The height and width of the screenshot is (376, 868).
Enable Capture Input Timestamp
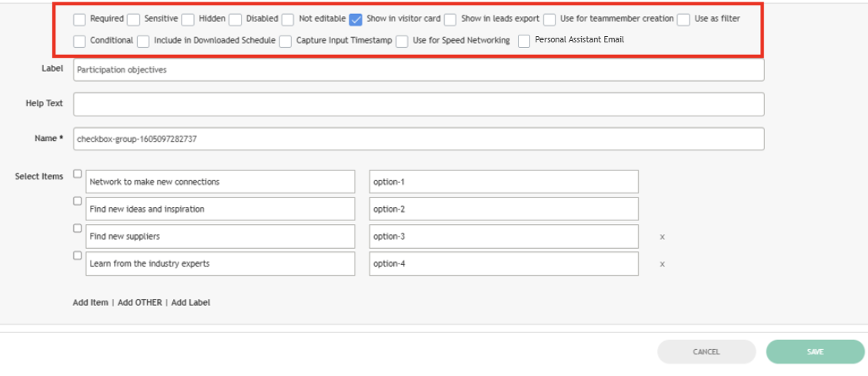(x=285, y=42)
